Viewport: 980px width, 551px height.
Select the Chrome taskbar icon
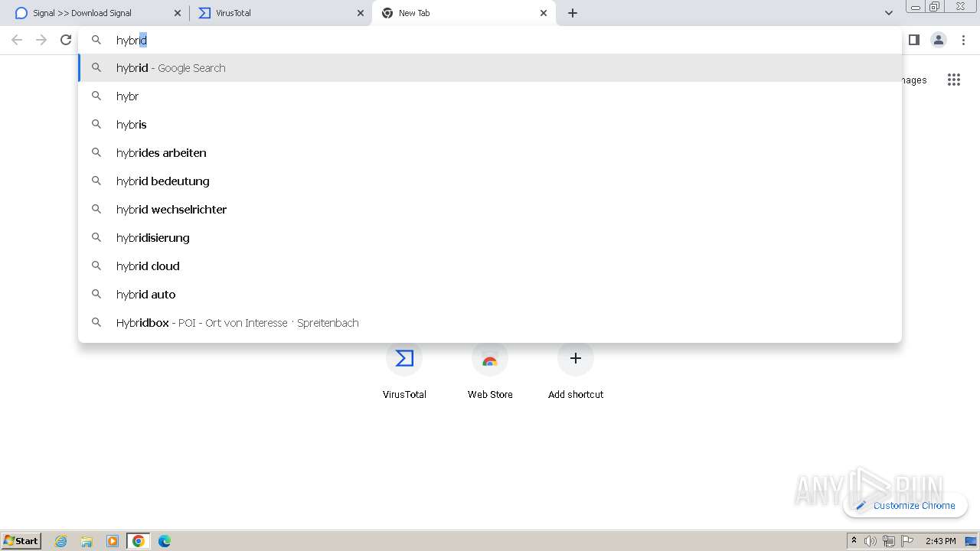click(x=139, y=541)
